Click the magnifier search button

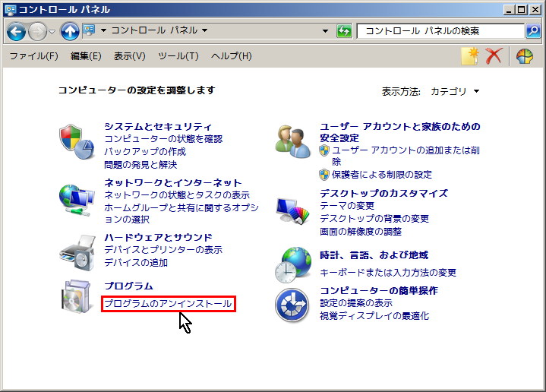coord(533,31)
